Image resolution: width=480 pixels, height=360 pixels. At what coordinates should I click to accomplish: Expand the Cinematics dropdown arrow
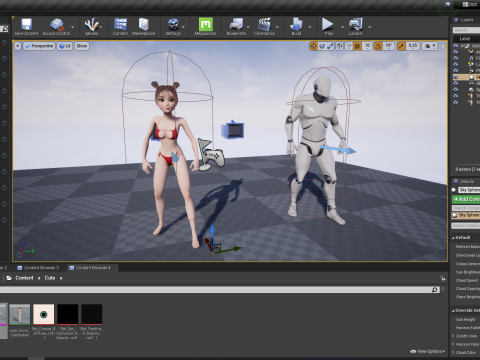[277, 27]
